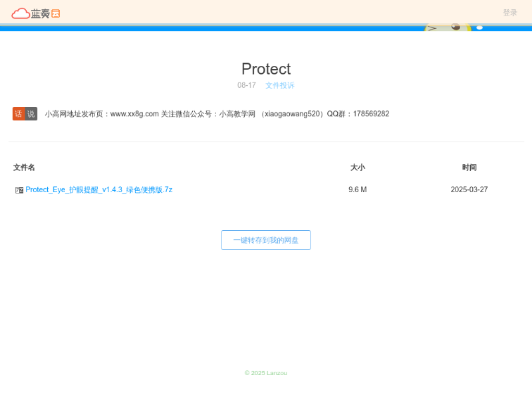532x399 pixels.
Task: Click the 08-17 date under title
Action: click(247, 86)
